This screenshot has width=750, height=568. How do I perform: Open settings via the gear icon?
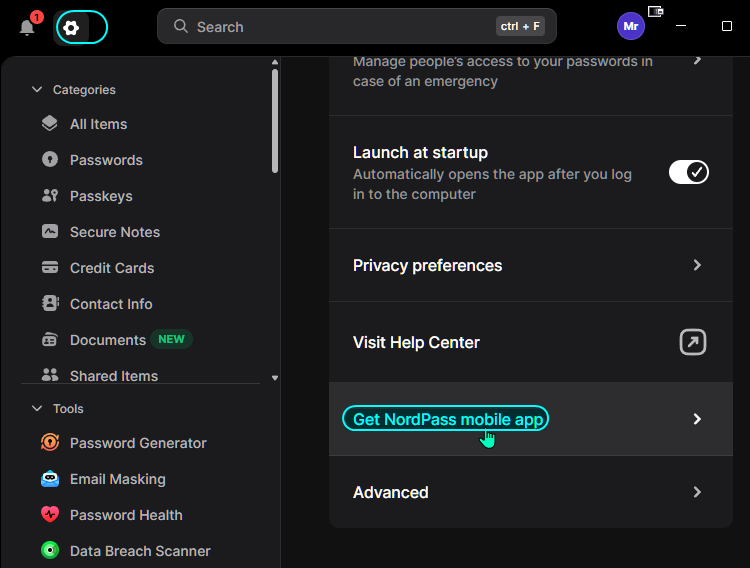(71, 28)
